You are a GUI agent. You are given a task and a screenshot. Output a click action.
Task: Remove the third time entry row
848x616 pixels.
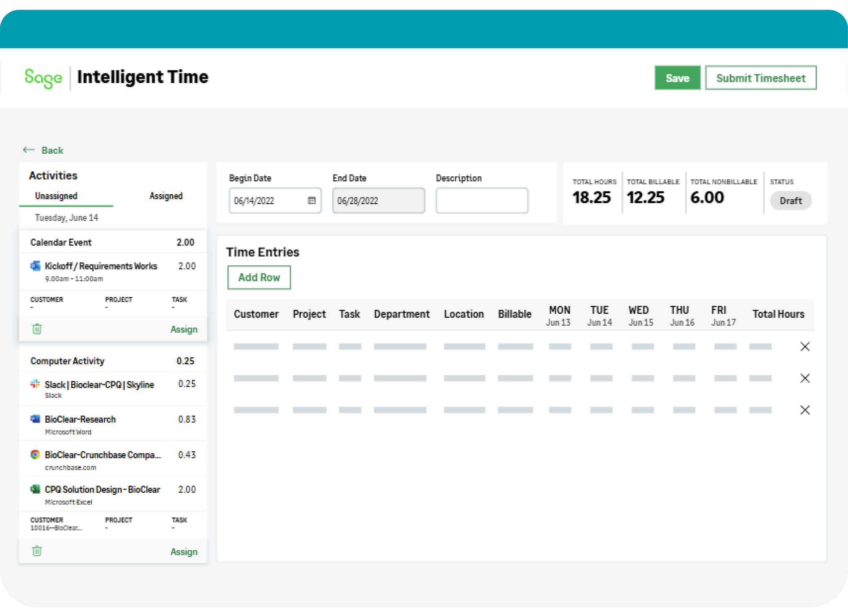pos(805,410)
